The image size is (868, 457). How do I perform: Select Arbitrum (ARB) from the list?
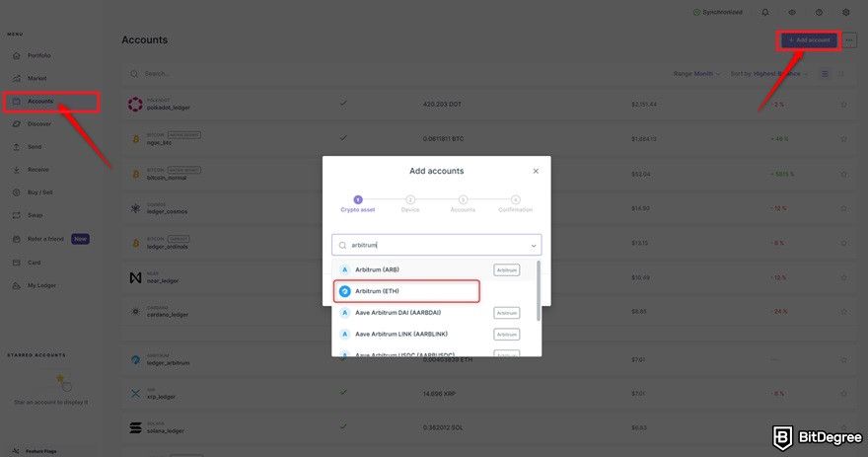tap(433, 269)
